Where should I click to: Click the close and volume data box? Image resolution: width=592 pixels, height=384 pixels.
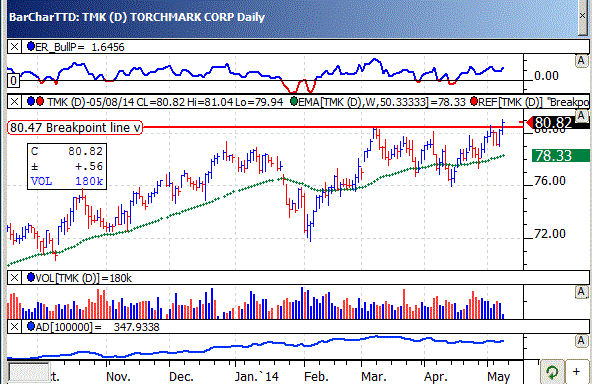(67, 166)
